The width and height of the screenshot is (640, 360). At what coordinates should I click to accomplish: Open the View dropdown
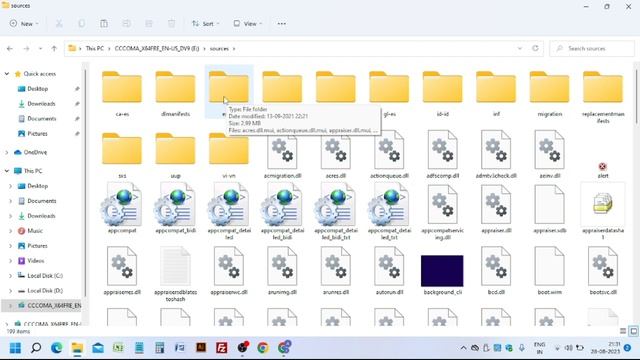tap(248, 24)
